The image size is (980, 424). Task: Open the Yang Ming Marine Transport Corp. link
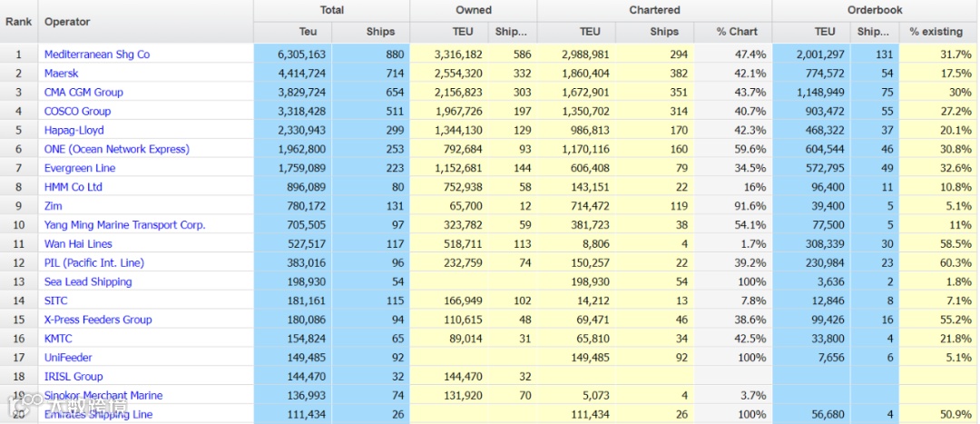125,224
